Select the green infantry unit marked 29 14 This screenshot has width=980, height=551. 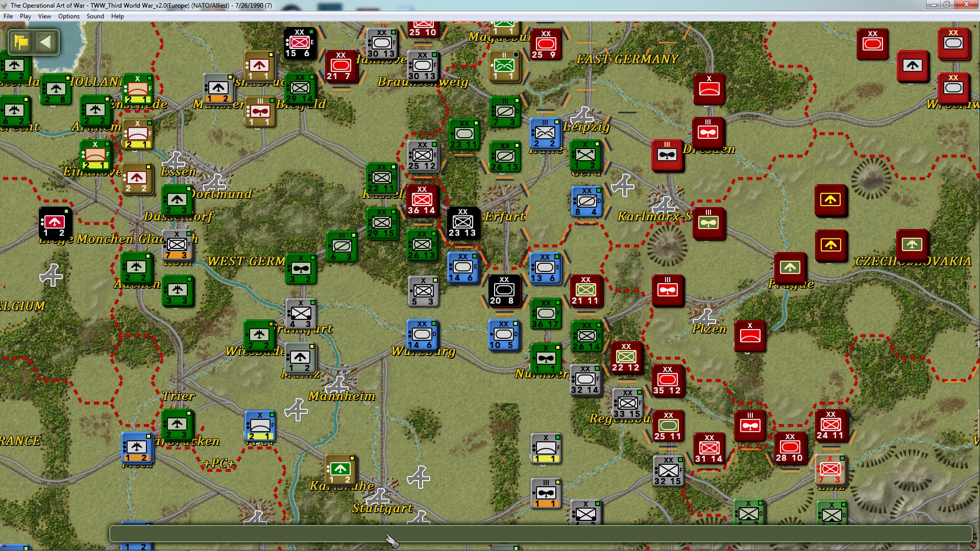pyautogui.click(x=300, y=88)
